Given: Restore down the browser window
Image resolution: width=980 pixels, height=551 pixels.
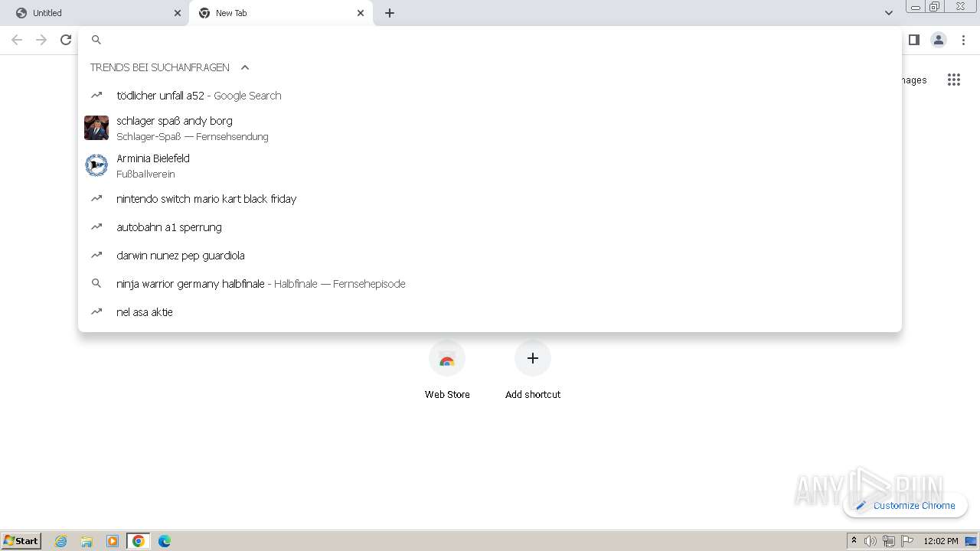Looking at the screenshot, I should [x=935, y=7].
